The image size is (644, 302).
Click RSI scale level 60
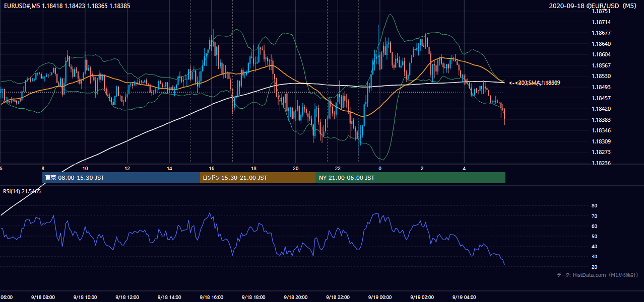click(594, 226)
